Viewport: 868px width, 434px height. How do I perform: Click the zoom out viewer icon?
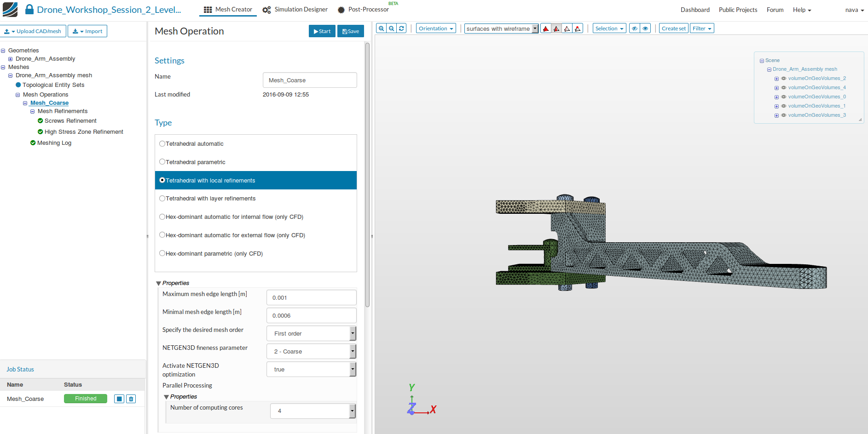pos(391,29)
